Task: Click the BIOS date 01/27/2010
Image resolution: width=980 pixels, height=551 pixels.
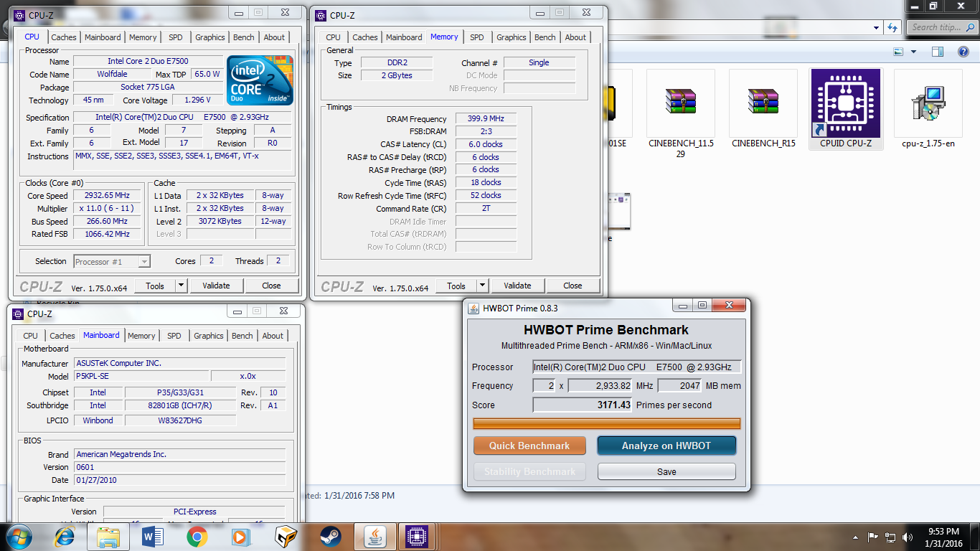Action: pos(179,480)
